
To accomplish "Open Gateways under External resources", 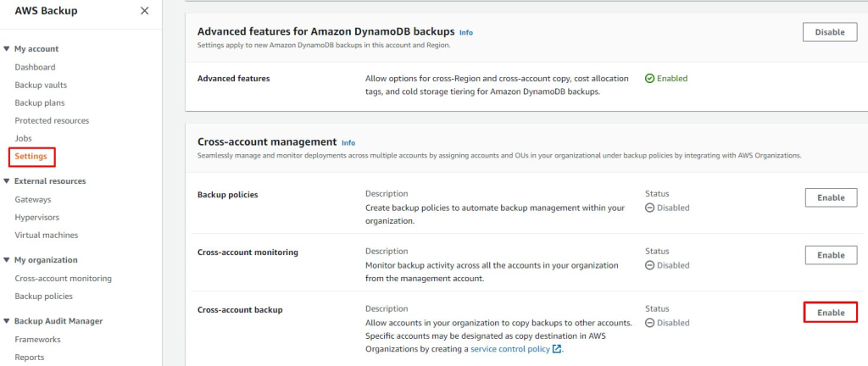I will coord(33,200).
